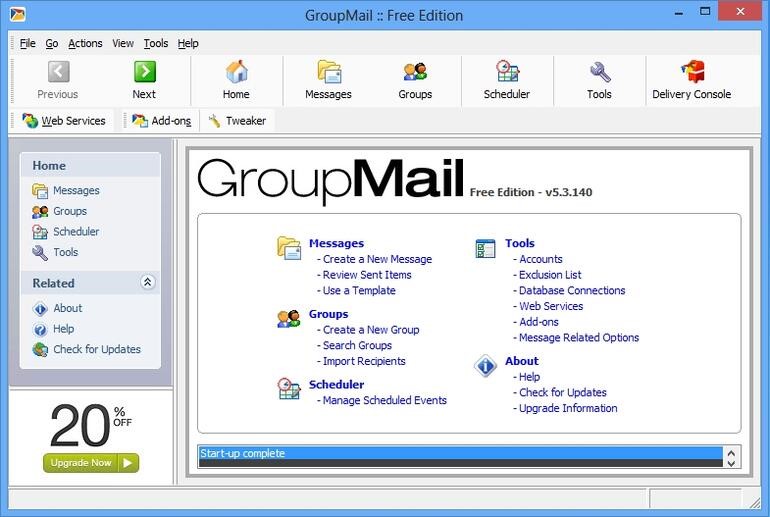Launch the Tweaker tool

237,121
